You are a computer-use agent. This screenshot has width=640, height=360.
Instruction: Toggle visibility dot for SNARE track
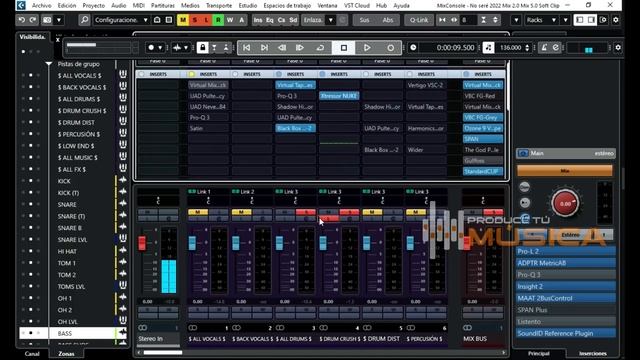(30, 204)
